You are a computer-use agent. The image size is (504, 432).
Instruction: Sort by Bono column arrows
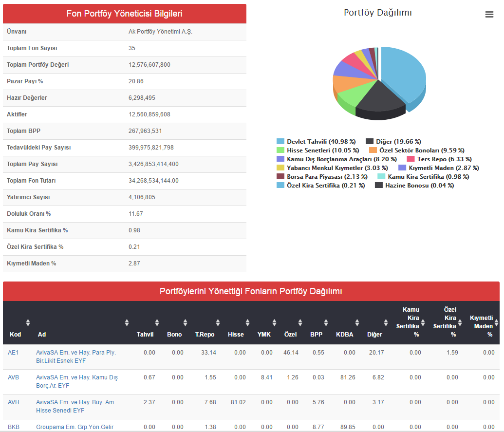click(185, 322)
